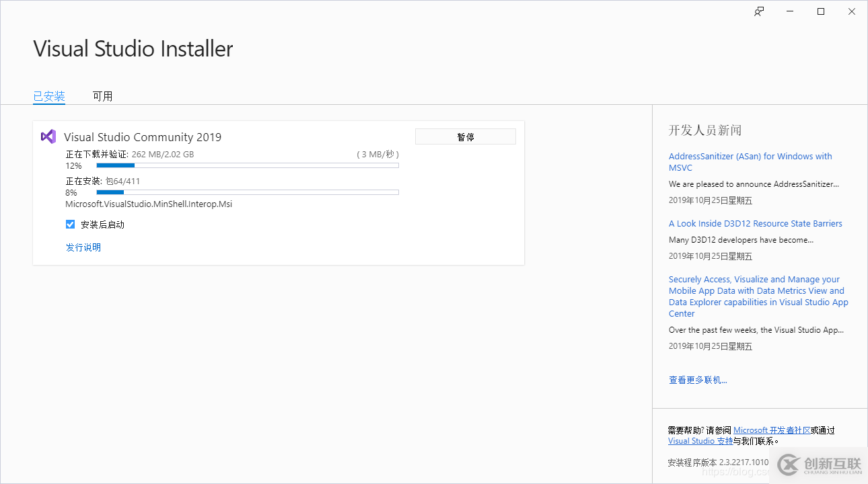Click the 262 MB/2.02 GB download status text
Image resolution: width=868 pixels, height=484 pixels.
point(163,155)
